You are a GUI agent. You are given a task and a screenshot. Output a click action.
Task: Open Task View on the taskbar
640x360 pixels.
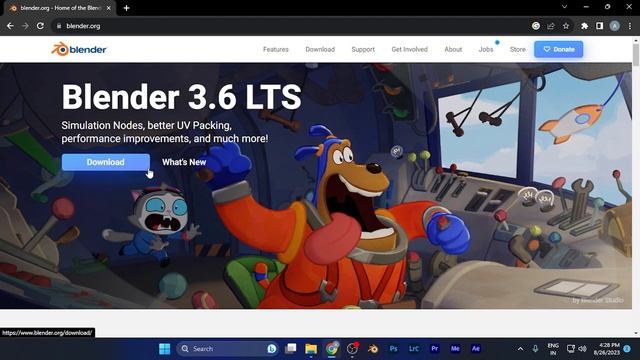[x=291, y=349]
